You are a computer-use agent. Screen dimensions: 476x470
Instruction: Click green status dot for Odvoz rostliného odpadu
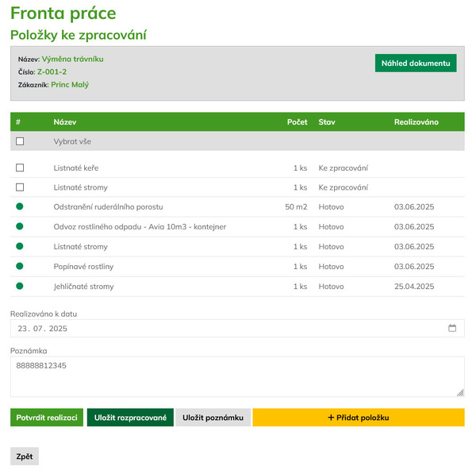(20, 226)
